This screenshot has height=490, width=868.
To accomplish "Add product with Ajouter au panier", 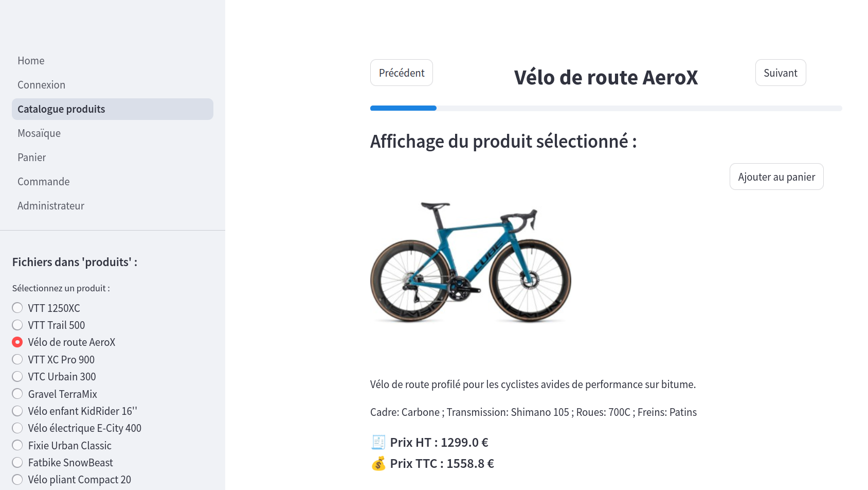I will 776,177.
